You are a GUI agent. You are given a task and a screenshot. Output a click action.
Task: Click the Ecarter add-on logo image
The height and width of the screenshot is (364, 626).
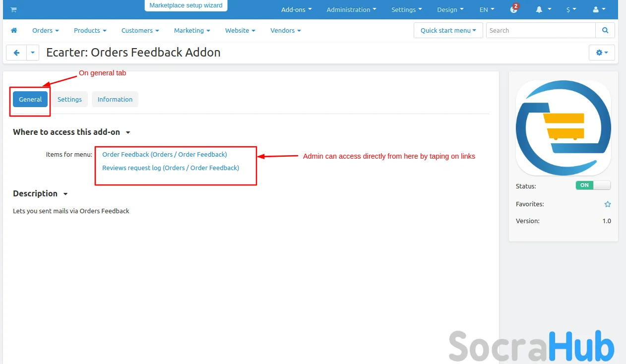pos(563,128)
